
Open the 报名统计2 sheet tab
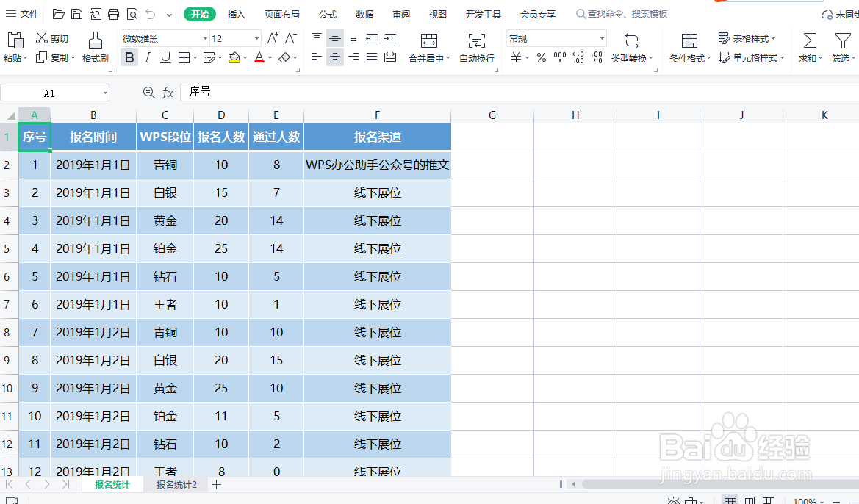click(x=176, y=485)
